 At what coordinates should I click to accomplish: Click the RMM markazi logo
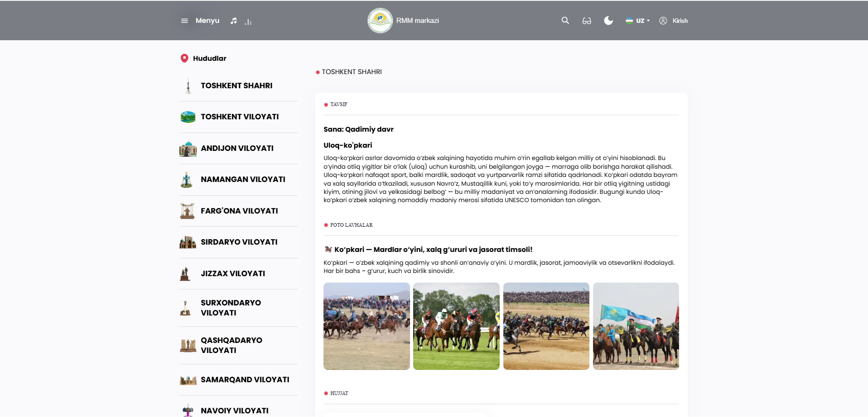[380, 21]
